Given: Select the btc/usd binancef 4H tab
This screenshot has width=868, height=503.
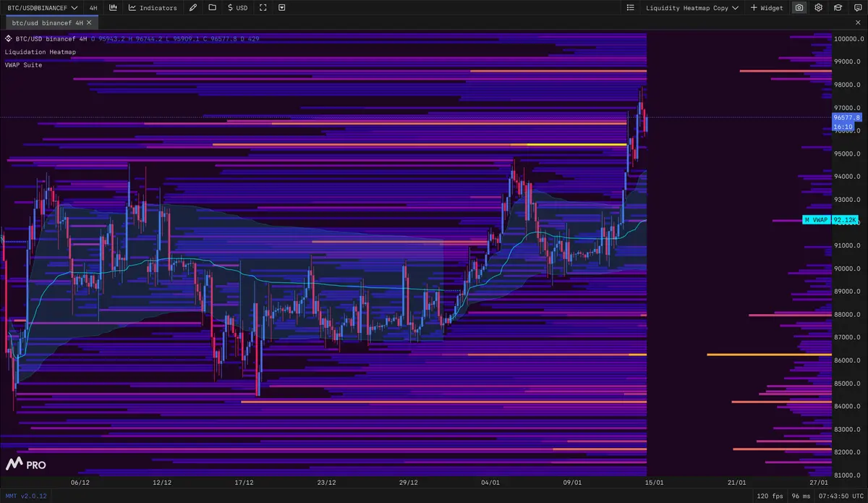Looking at the screenshot, I should point(47,23).
